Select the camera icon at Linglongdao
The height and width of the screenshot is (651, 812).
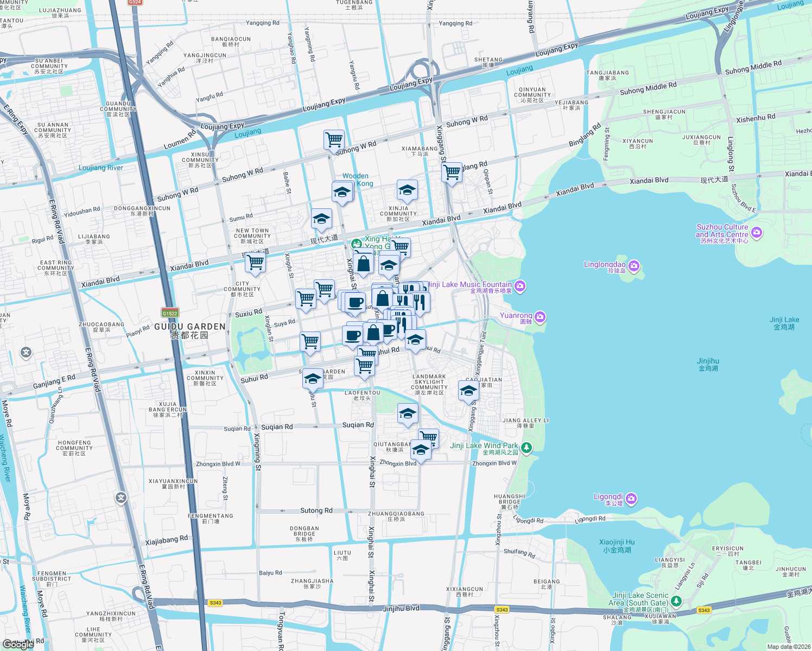(x=633, y=265)
